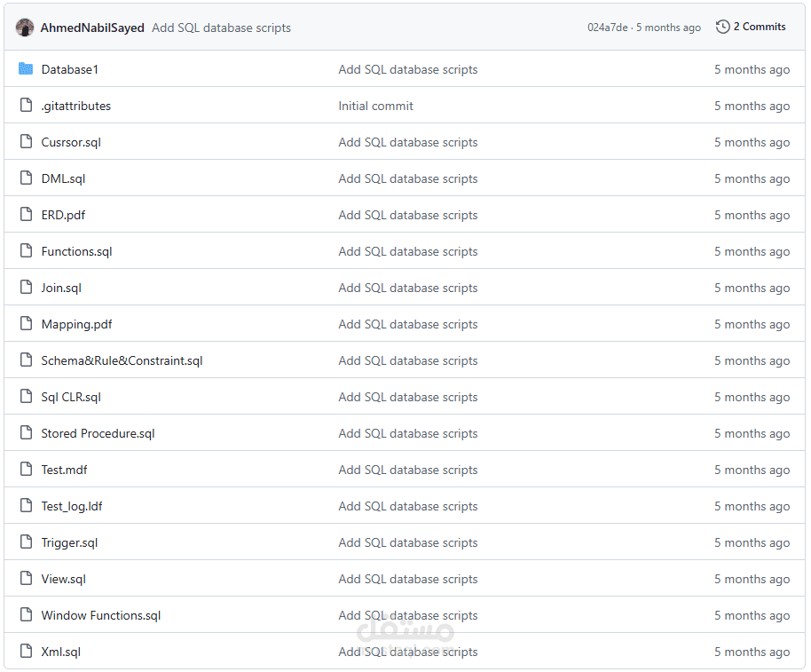Click the file icon beside Mapping.pdf
This screenshot has height=672, width=811.
(26, 324)
